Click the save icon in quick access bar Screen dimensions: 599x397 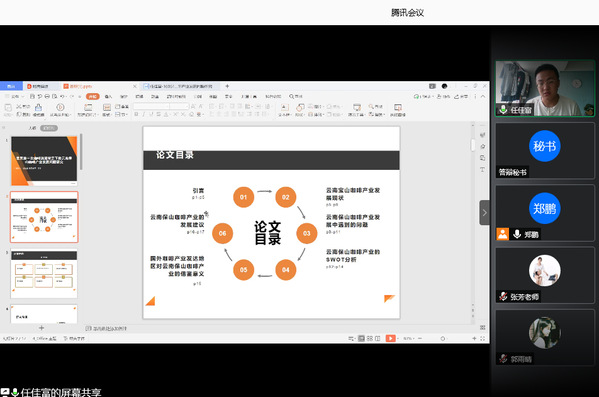click(32, 96)
